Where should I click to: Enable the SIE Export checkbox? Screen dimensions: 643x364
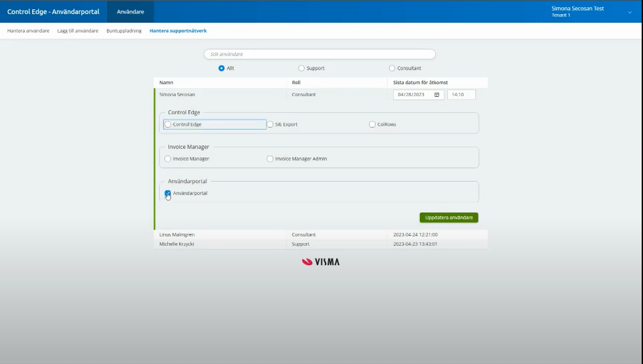click(x=270, y=124)
